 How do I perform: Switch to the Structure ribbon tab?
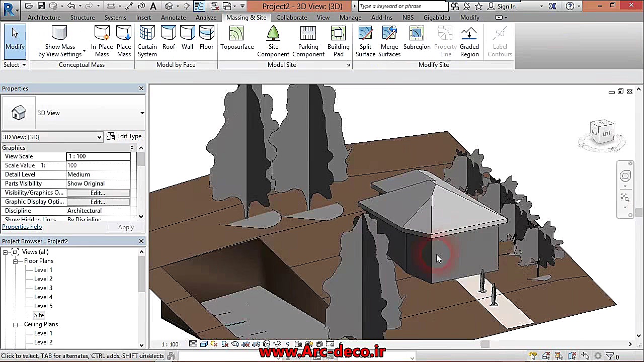83,17
